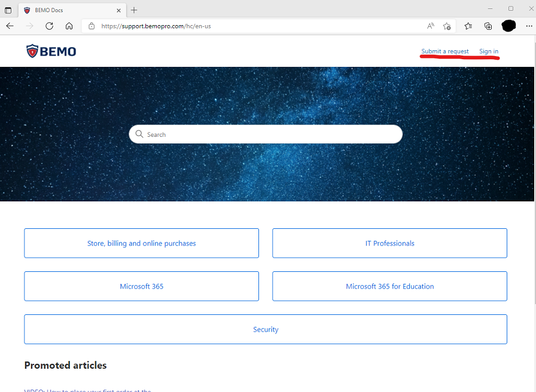The height and width of the screenshot is (392, 536).
Task: Go to the browser home page icon
Action: pos(69,26)
